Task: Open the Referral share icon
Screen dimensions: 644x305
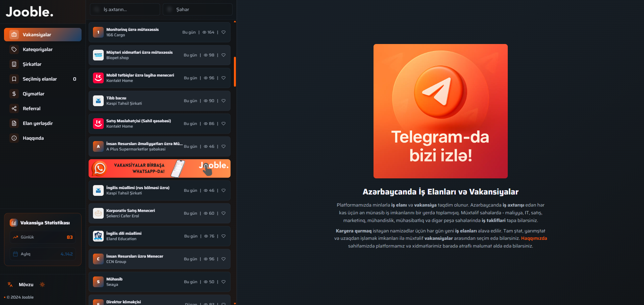Action: coord(14,108)
